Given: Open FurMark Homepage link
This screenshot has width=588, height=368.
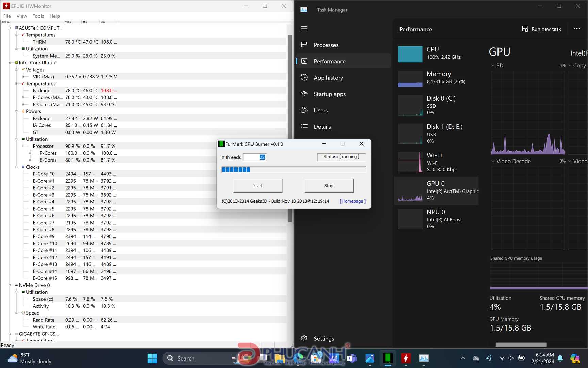Looking at the screenshot, I should [353, 201].
